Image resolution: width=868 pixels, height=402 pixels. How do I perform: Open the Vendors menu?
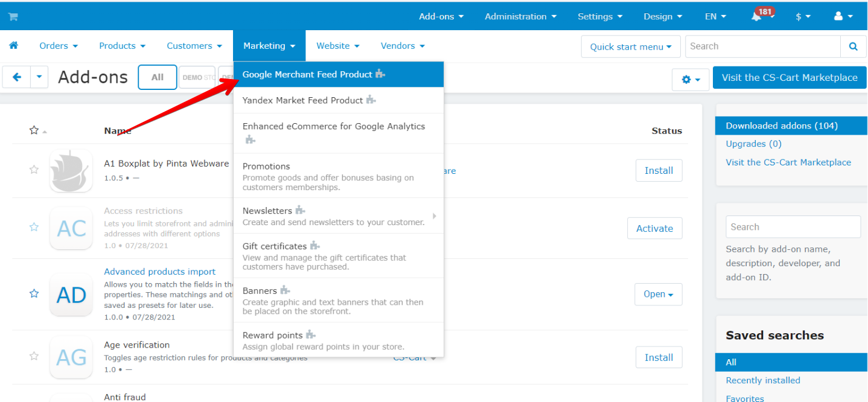point(403,45)
